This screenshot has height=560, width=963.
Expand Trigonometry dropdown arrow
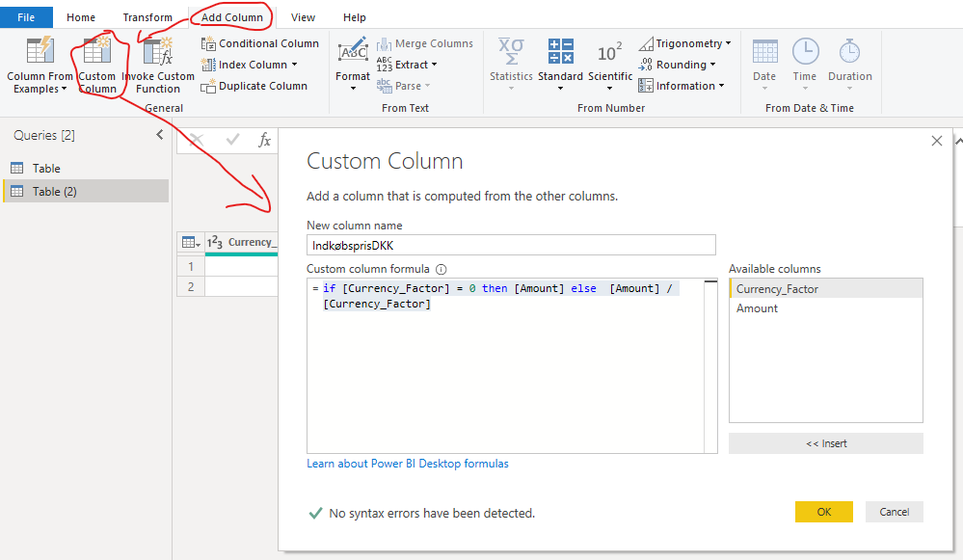tap(729, 43)
